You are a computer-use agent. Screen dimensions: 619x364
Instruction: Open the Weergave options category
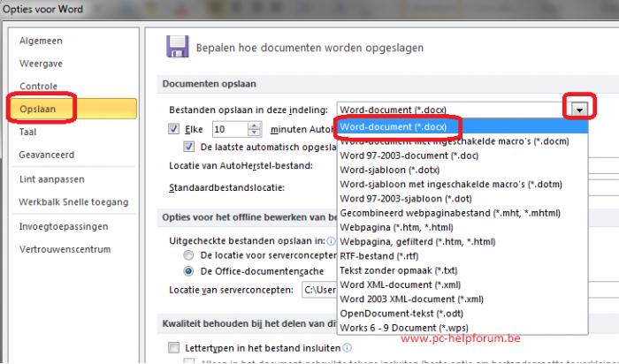click(41, 64)
